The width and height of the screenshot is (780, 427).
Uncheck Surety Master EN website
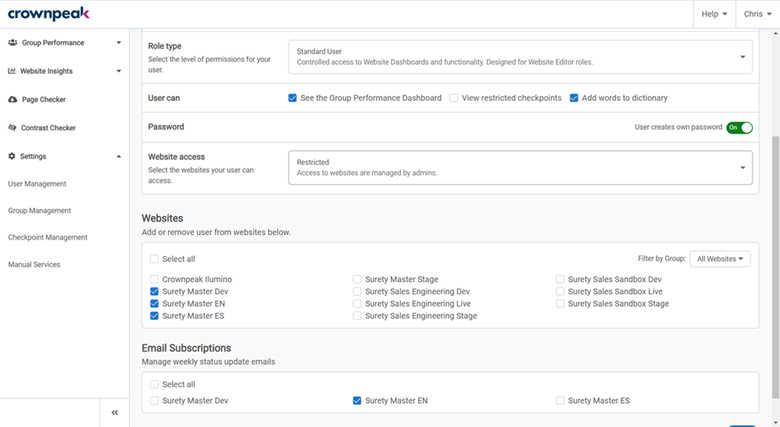pos(154,304)
